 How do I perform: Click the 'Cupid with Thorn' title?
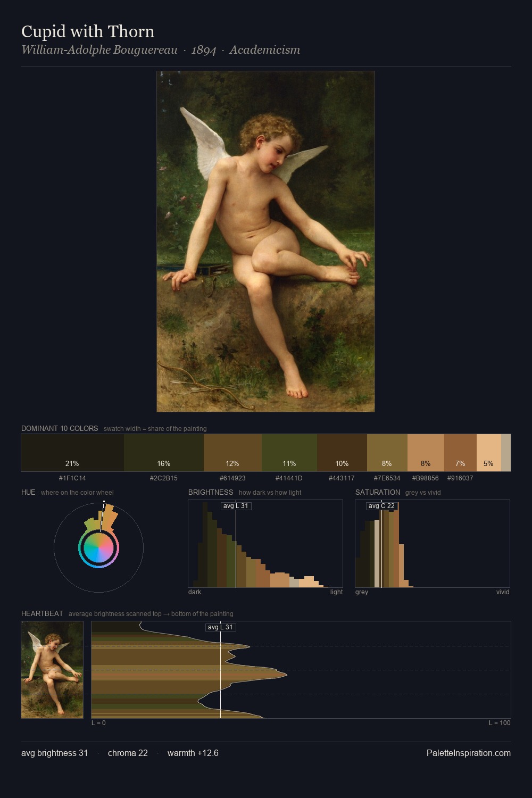[88, 31]
